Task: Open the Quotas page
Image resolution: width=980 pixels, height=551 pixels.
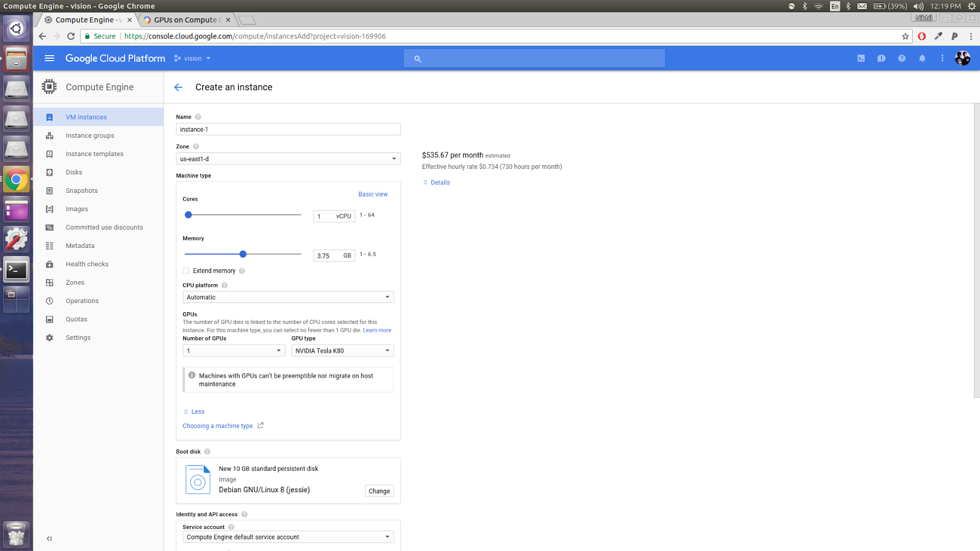Action: click(77, 319)
